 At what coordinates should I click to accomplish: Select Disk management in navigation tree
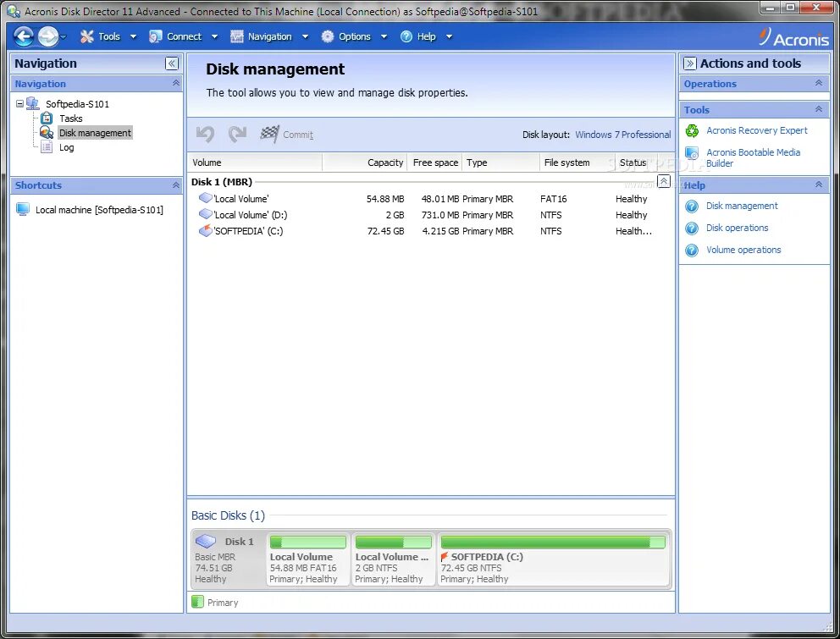[x=95, y=133]
